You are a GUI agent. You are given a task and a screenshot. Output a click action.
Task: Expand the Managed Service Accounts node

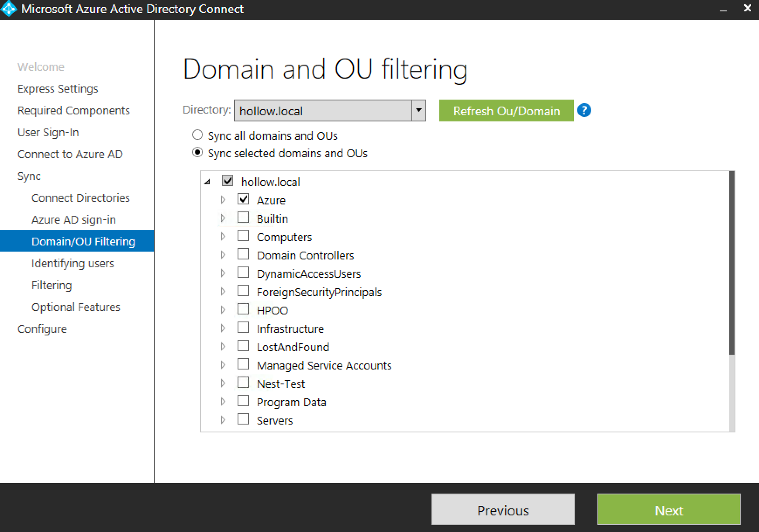pyautogui.click(x=223, y=365)
